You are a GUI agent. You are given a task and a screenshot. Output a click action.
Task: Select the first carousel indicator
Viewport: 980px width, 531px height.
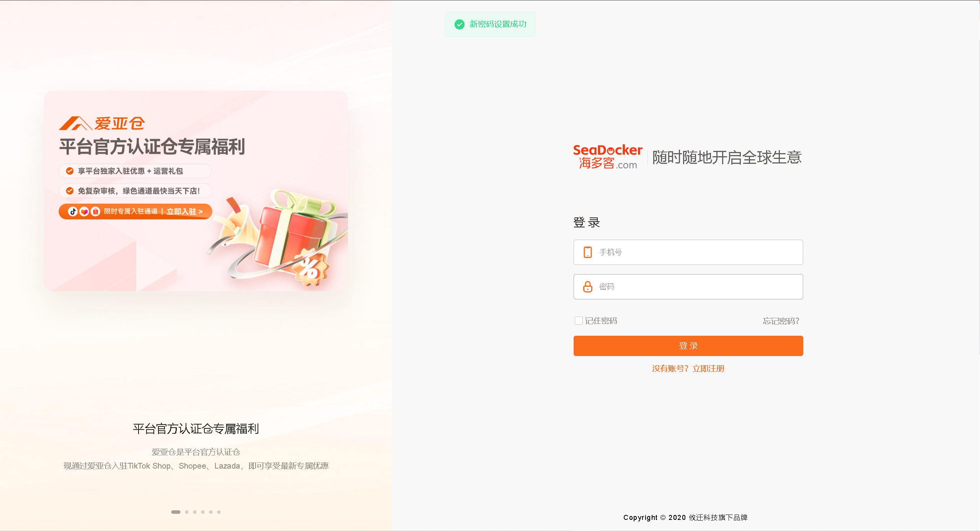coord(176,512)
